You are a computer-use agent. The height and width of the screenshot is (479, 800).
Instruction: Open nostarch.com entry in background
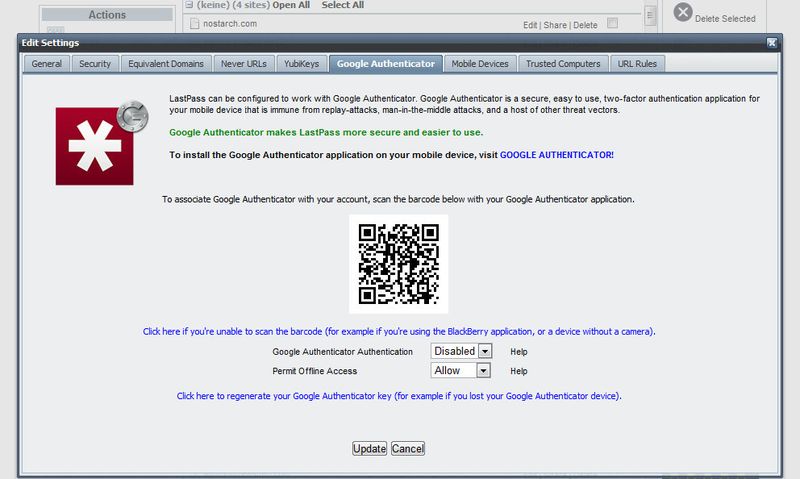(230, 23)
